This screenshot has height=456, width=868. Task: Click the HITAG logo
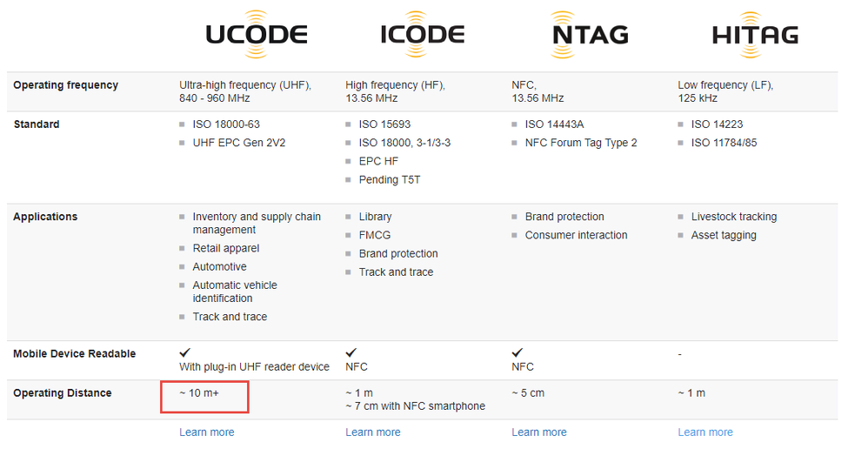click(755, 34)
